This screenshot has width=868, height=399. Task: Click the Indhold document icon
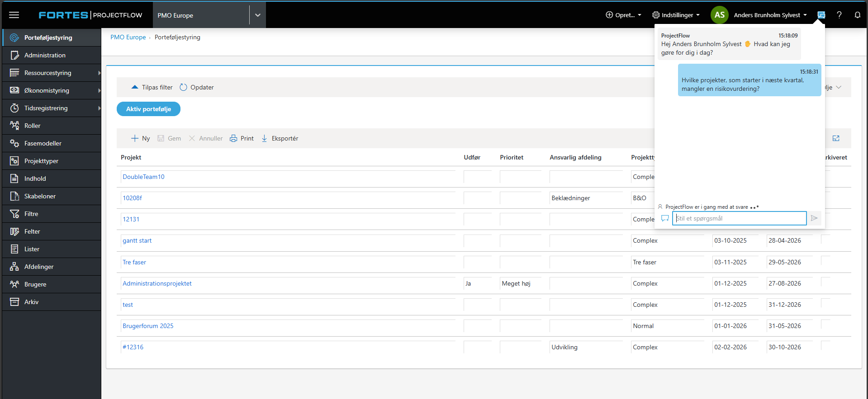coord(14,178)
